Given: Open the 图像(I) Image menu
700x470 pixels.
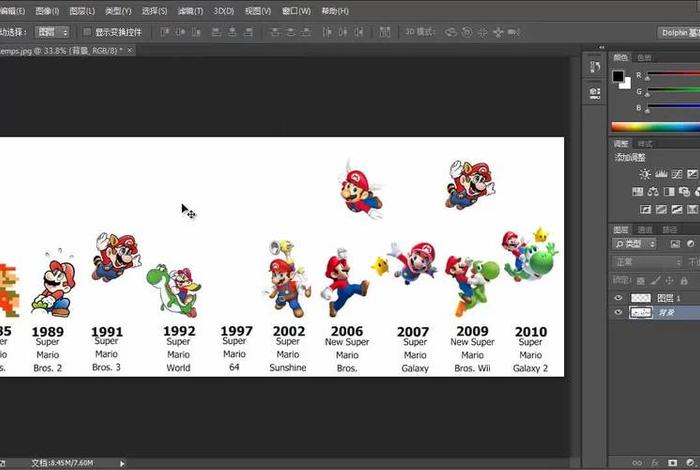Looking at the screenshot, I should pyautogui.click(x=47, y=11).
